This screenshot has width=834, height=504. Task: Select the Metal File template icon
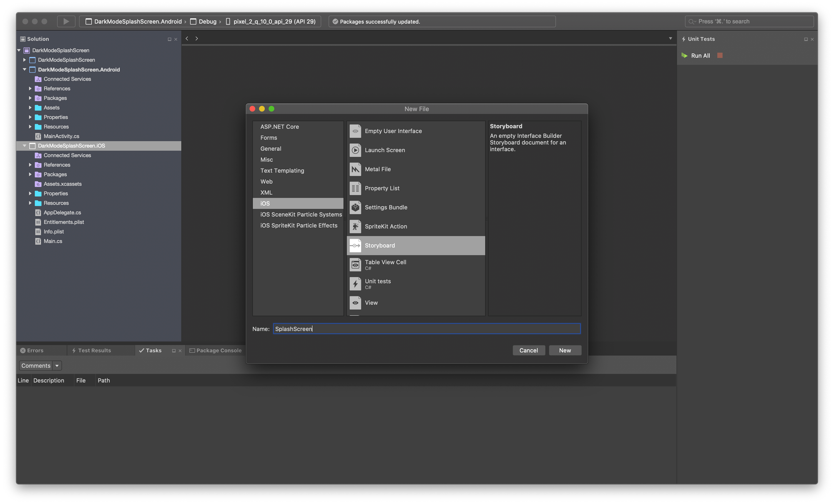click(x=355, y=169)
